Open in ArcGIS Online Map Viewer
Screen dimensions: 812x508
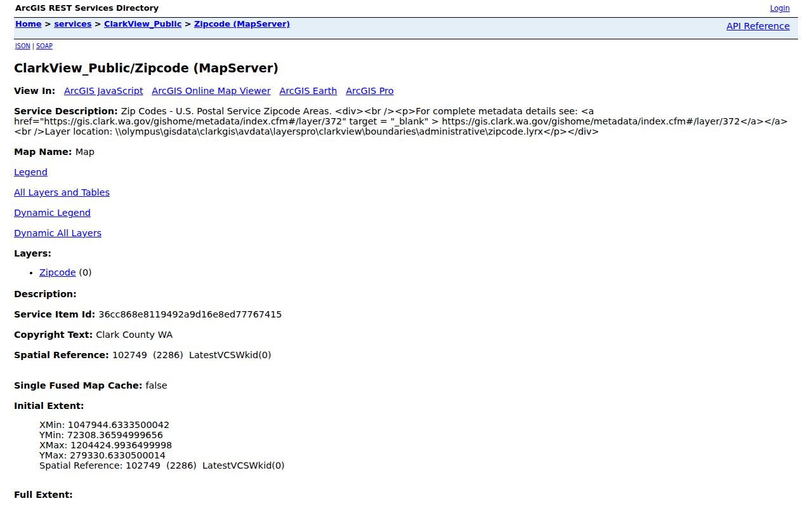[211, 91]
